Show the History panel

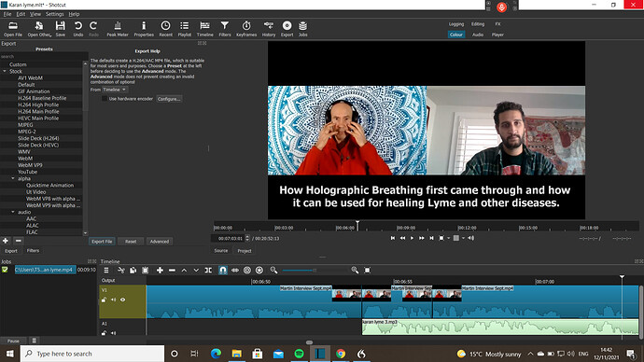click(269, 29)
